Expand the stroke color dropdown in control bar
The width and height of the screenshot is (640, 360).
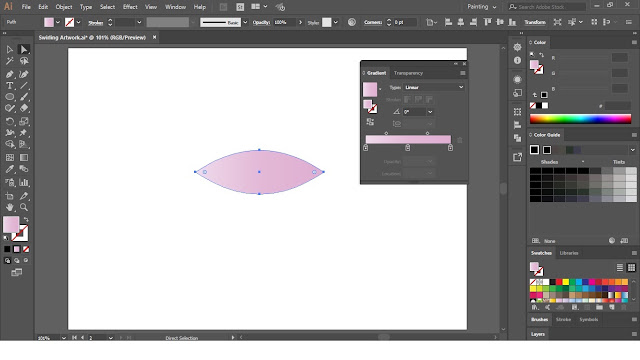[x=78, y=22]
